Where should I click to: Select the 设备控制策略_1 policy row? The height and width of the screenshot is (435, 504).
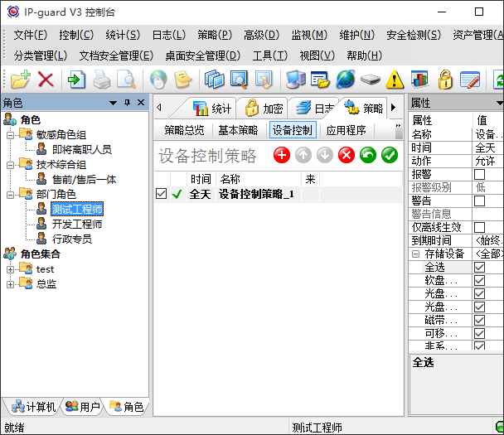tap(257, 195)
